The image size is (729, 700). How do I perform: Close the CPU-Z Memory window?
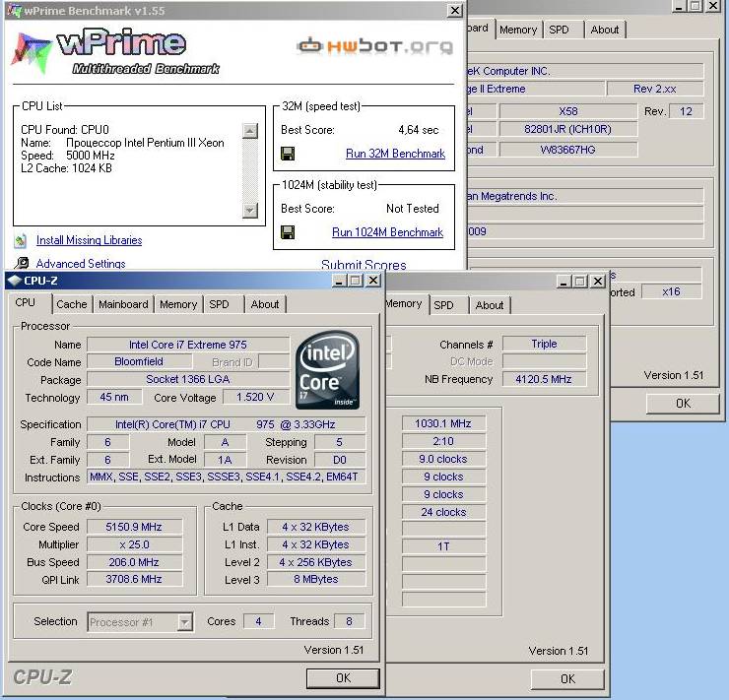[598, 281]
